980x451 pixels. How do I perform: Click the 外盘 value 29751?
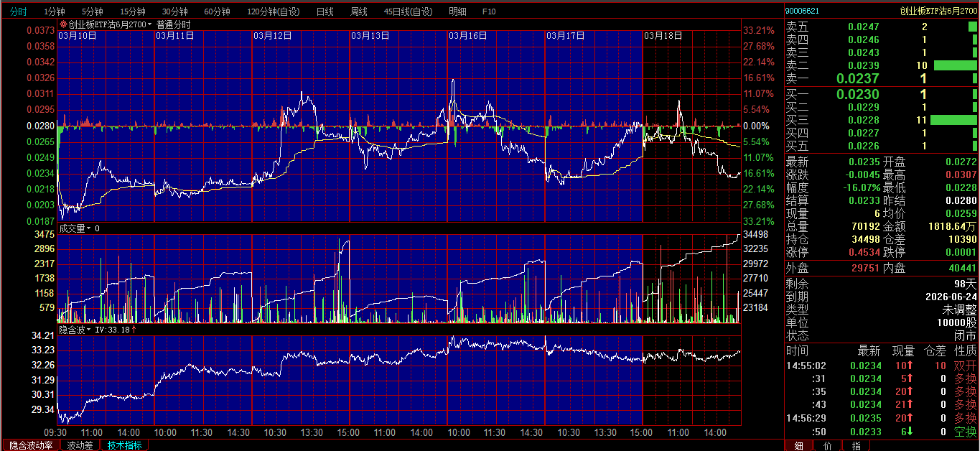(x=865, y=268)
